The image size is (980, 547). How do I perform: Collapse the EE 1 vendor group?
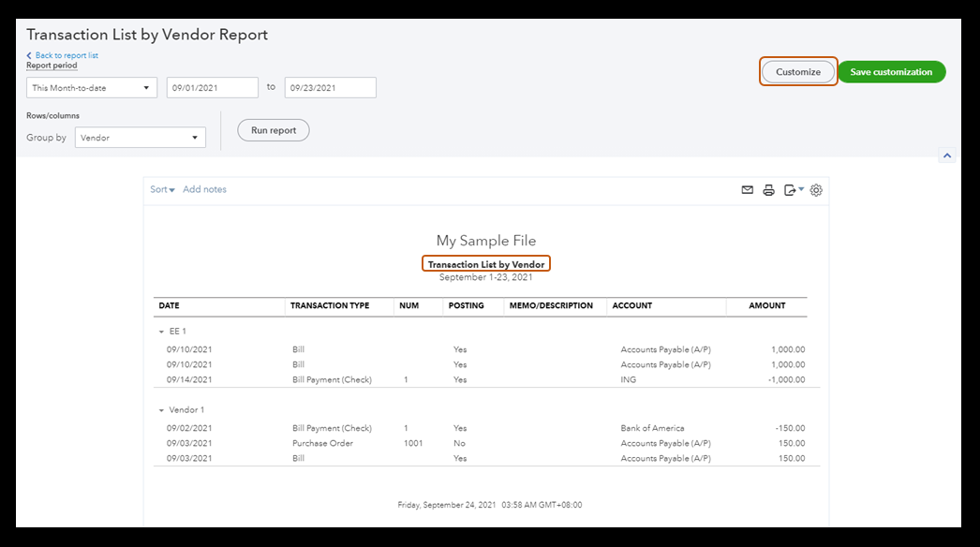click(161, 332)
